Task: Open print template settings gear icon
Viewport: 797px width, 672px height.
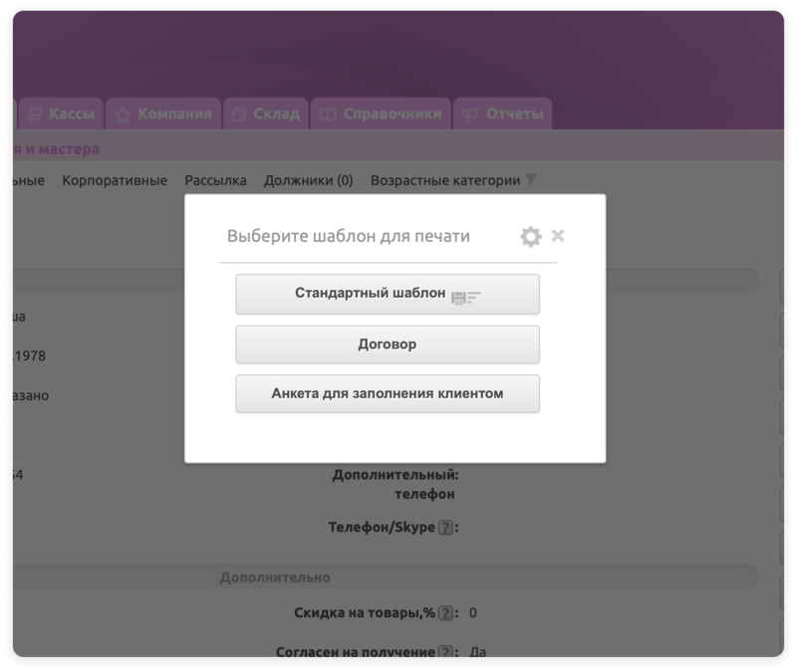Action: 531,237
